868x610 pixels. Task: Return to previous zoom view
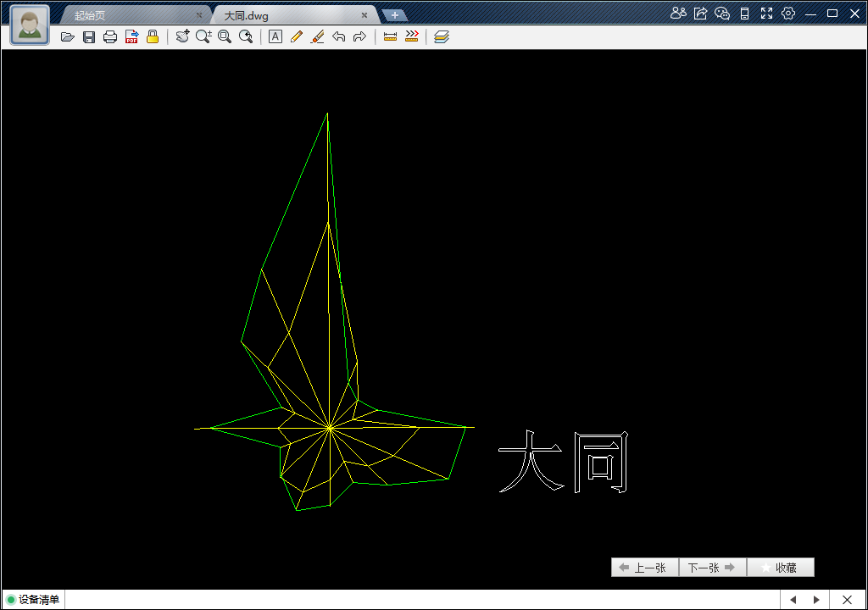[x=246, y=36]
